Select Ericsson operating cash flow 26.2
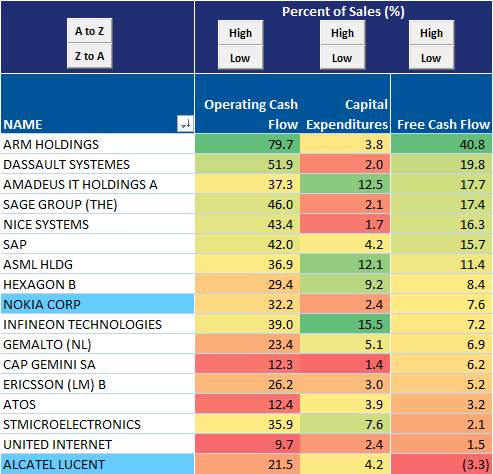The image size is (493, 474). click(x=247, y=384)
